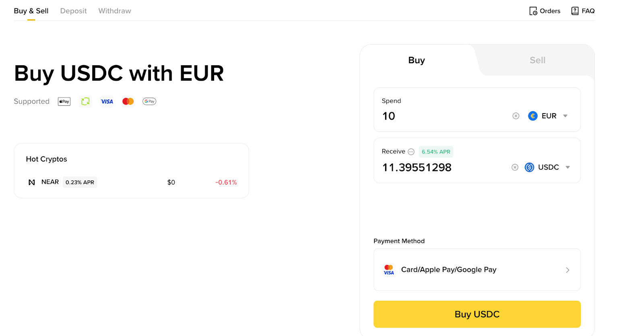
Task: Click the Mastercard supported payment icon
Action: pos(128,102)
